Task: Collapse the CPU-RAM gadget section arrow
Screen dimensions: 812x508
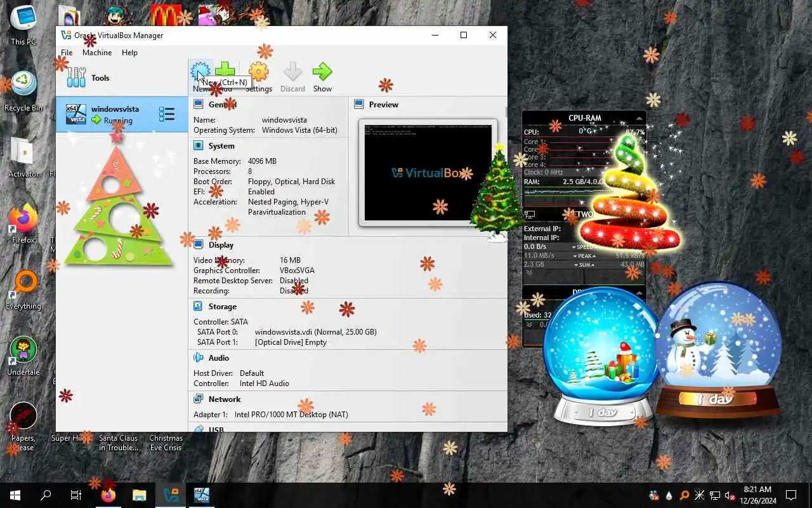Action: [639, 118]
